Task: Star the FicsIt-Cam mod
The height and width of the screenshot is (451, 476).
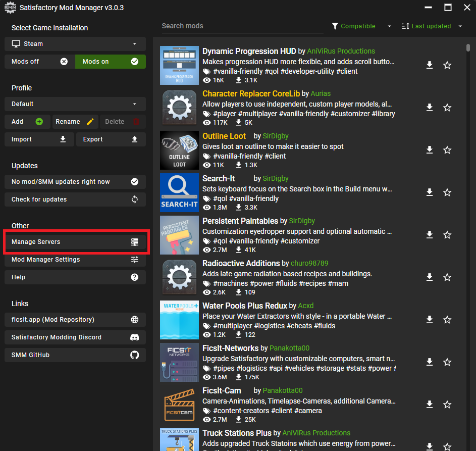Action: (447, 404)
